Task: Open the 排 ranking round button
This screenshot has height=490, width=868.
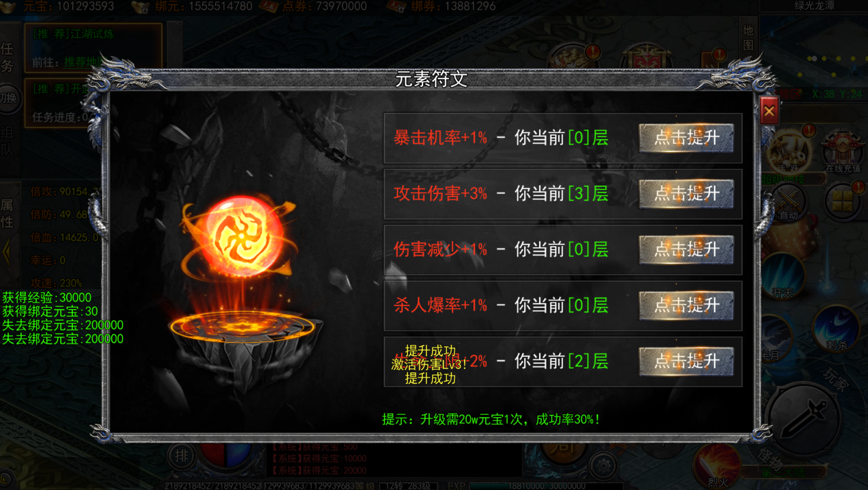Action: click(182, 456)
